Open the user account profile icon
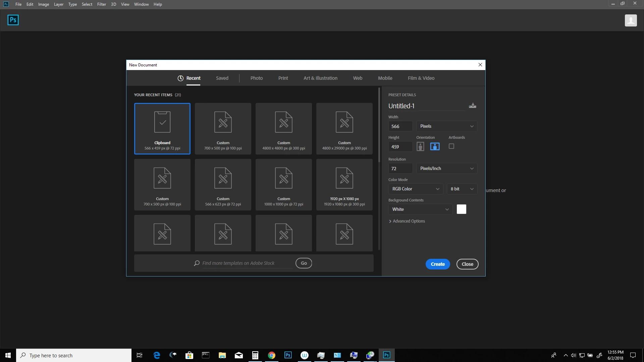This screenshot has height=362, width=644. point(631,20)
